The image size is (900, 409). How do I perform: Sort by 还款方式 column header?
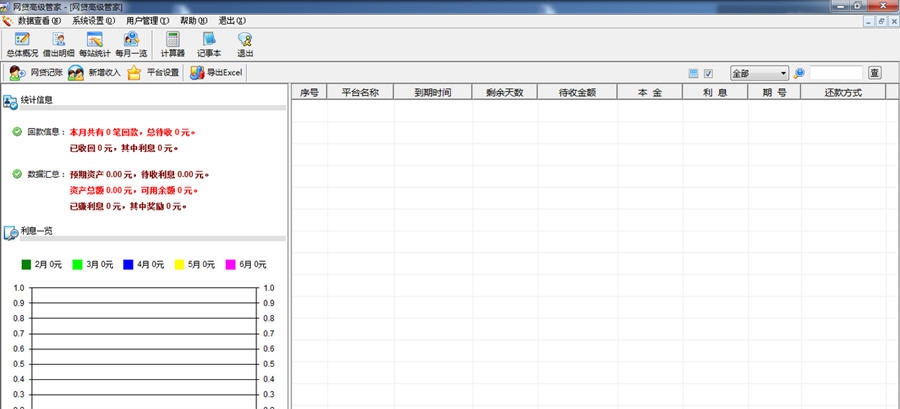pos(843,92)
